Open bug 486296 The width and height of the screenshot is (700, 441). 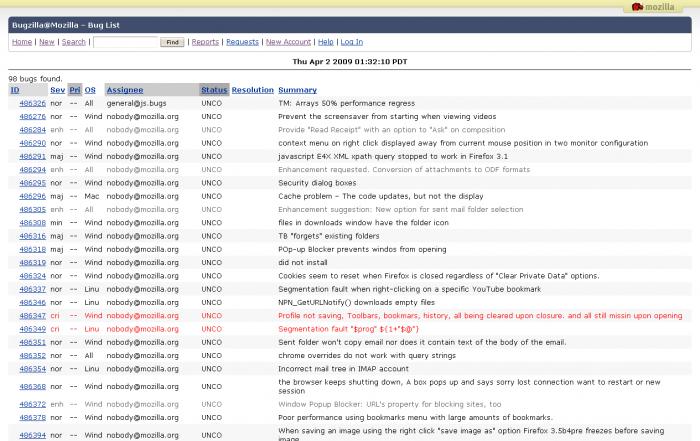click(33, 196)
